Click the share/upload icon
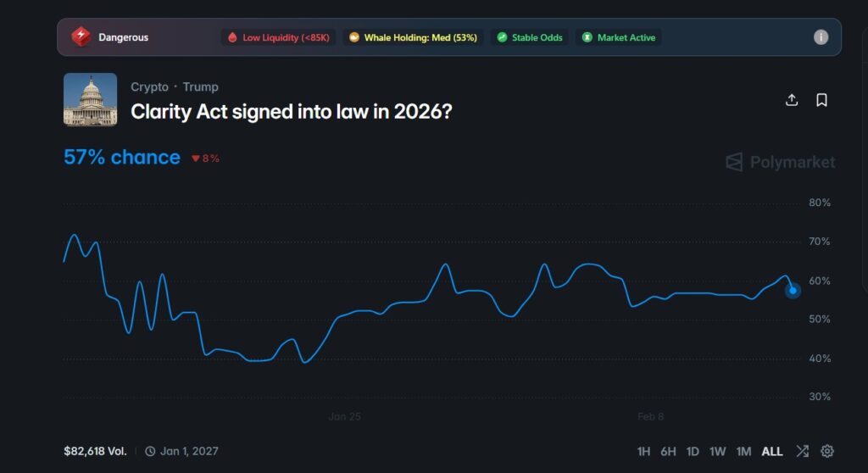The width and height of the screenshot is (868, 473). (x=792, y=100)
